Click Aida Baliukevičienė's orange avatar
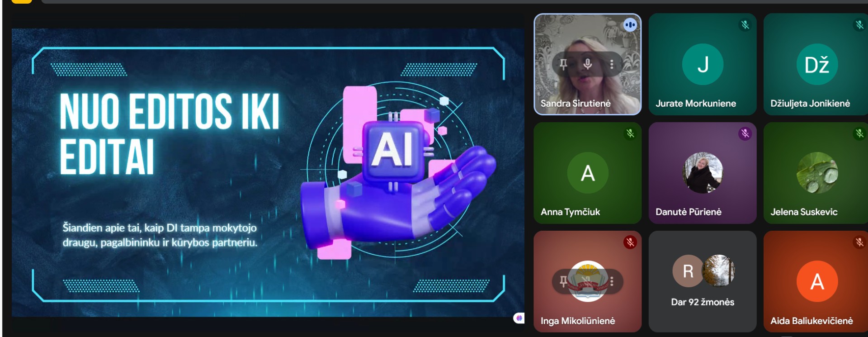 click(816, 281)
